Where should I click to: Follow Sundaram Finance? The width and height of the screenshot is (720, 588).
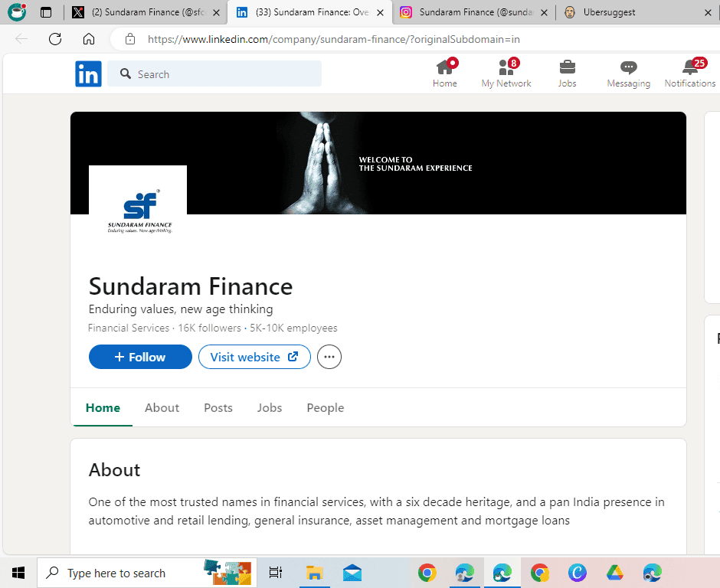coord(140,357)
